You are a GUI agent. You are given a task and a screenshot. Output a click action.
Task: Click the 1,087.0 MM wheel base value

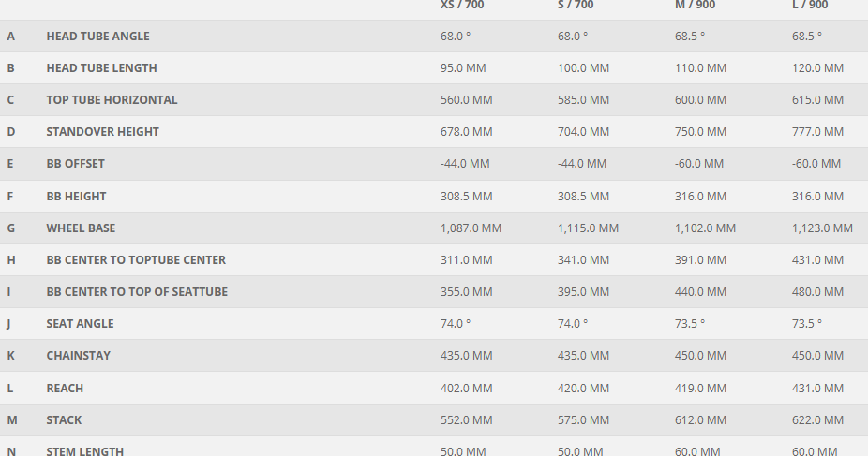(x=471, y=228)
